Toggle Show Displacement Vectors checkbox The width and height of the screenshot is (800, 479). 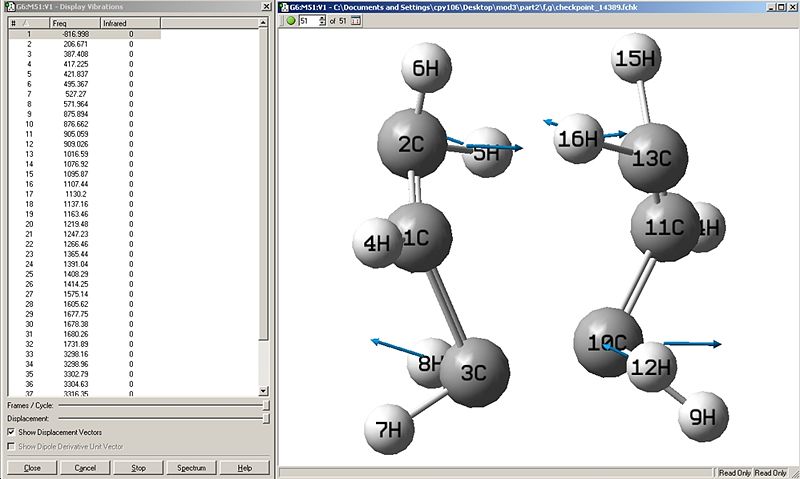click(11, 432)
